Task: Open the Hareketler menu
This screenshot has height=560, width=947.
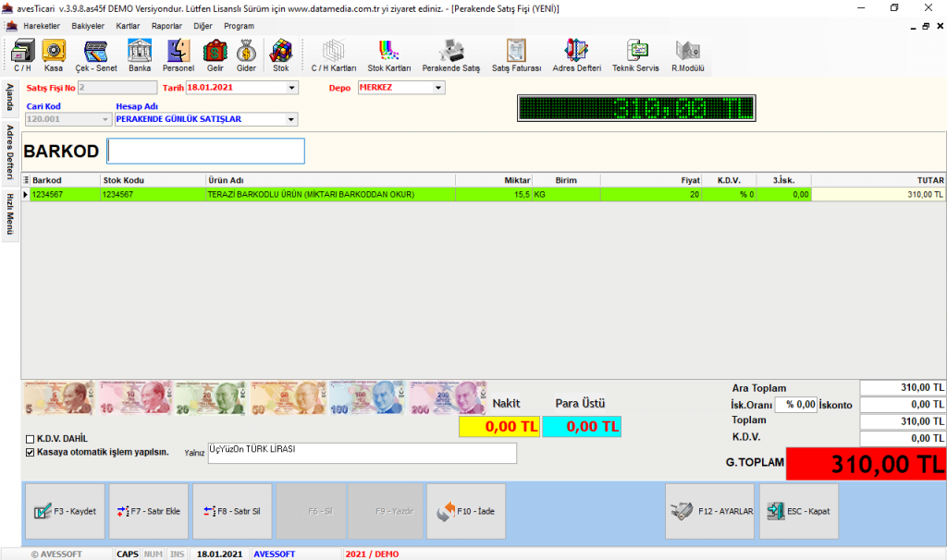Action: tap(41, 26)
